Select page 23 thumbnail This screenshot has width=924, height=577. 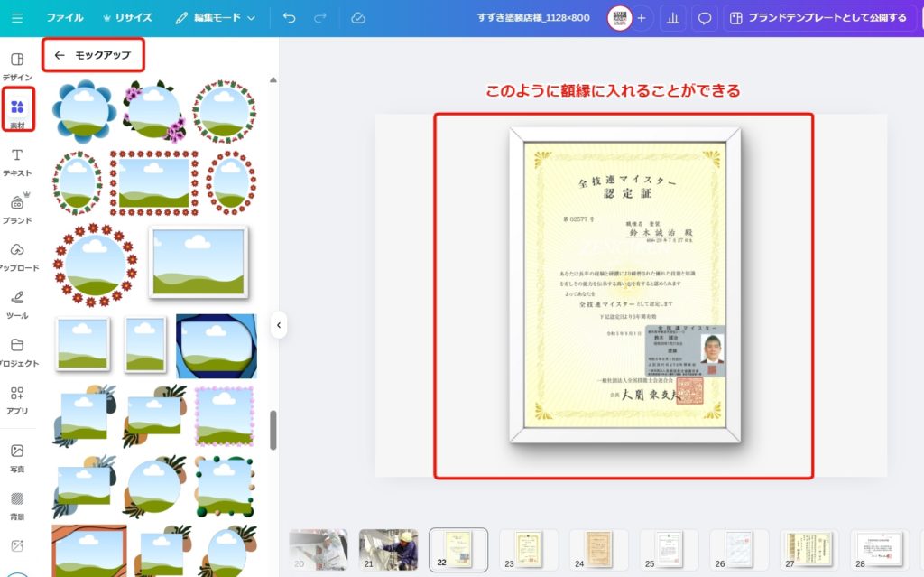(x=529, y=549)
